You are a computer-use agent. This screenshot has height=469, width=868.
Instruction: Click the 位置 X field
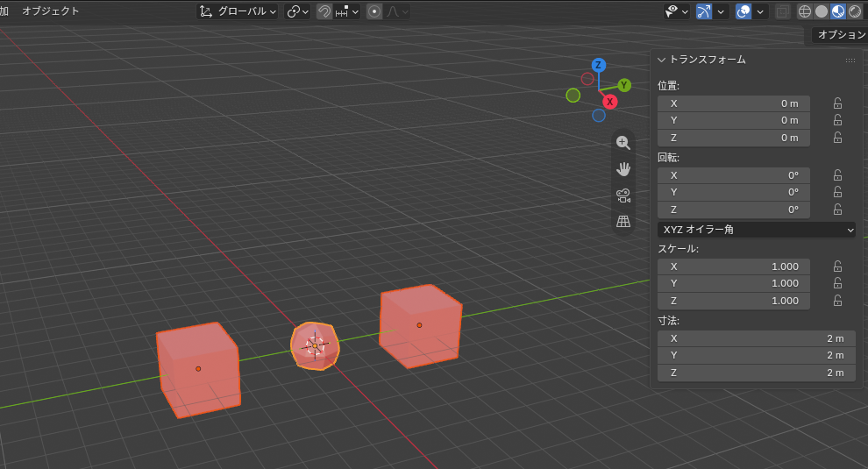(734, 103)
